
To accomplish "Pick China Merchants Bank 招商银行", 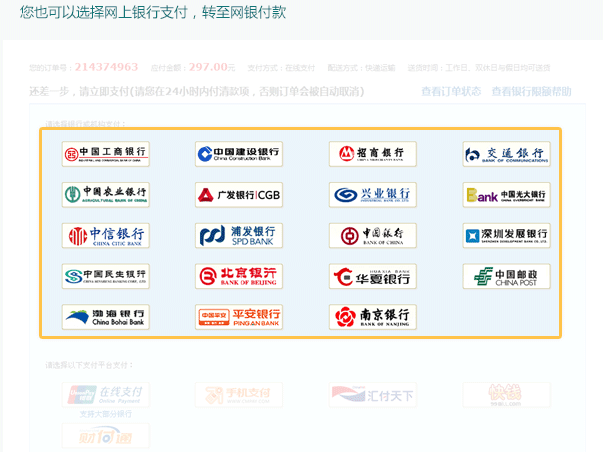I will (373, 154).
